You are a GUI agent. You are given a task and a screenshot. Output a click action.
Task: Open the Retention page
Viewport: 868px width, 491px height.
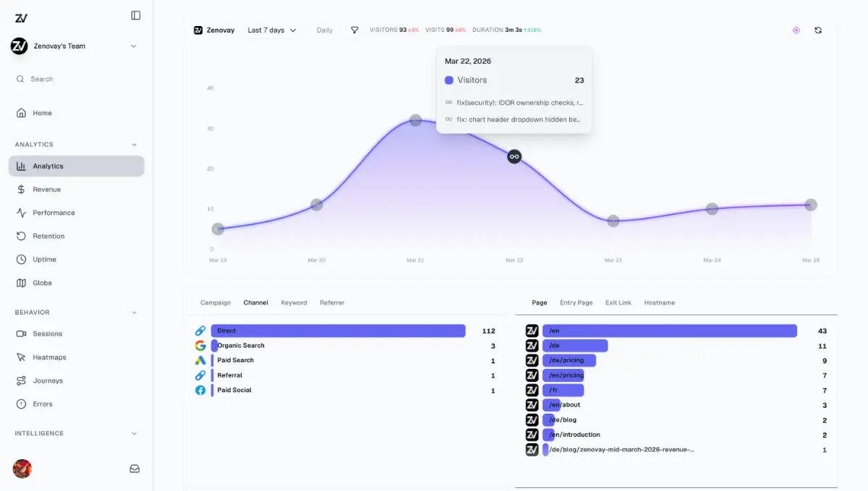pyautogui.click(x=76, y=236)
